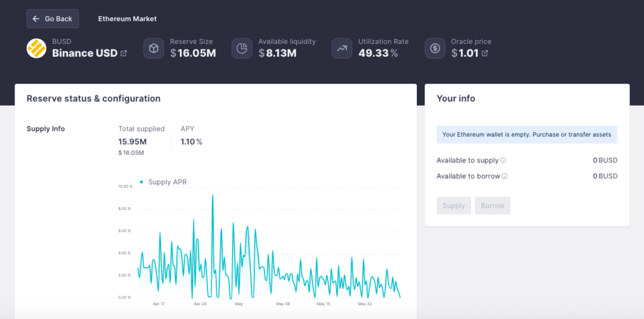The height and width of the screenshot is (319, 644).
Task: Click the BUSD token logo icon
Action: (36, 48)
